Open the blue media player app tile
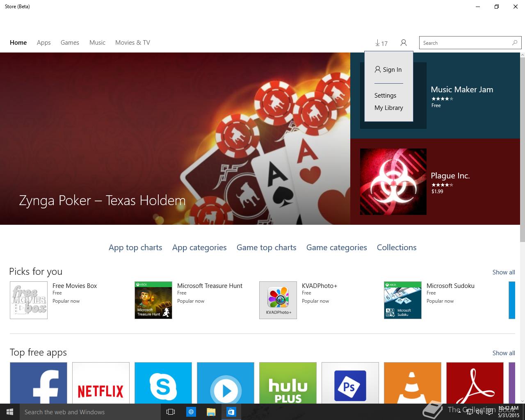Viewport: 525px width, 420px height. click(x=226, y=383)
